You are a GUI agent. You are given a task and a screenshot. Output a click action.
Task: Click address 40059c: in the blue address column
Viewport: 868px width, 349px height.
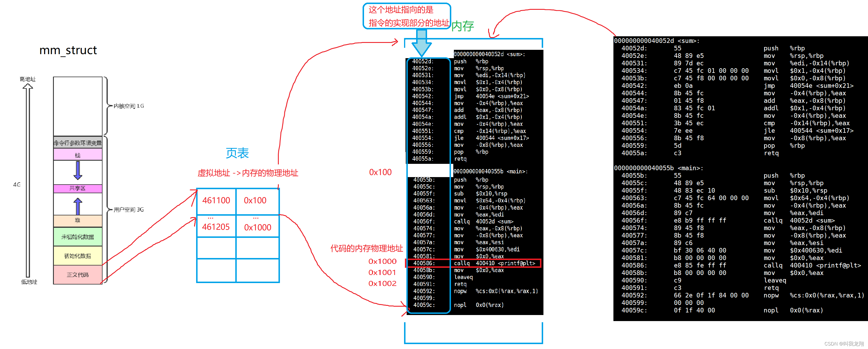tap(424, 305)
